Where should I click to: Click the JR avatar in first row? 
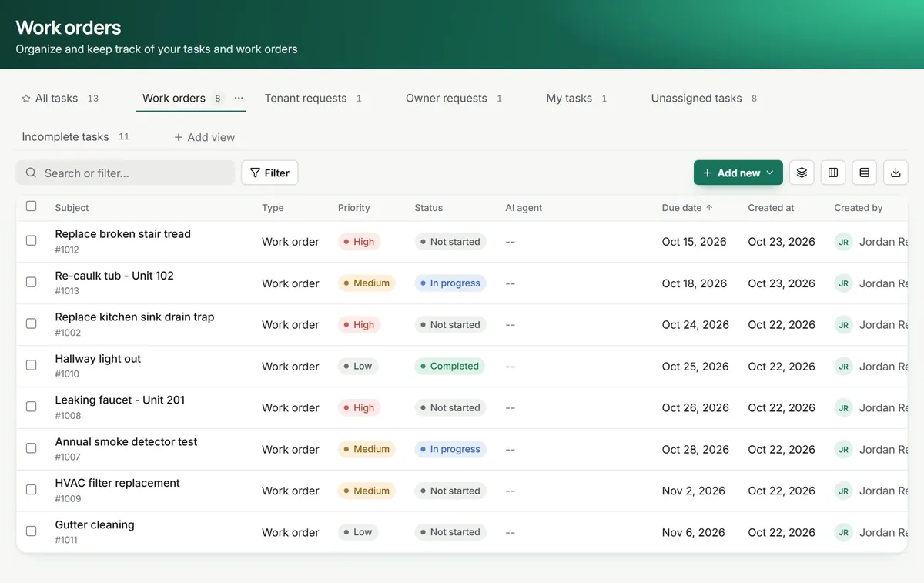pyautogui.click(x=843, y=242)
